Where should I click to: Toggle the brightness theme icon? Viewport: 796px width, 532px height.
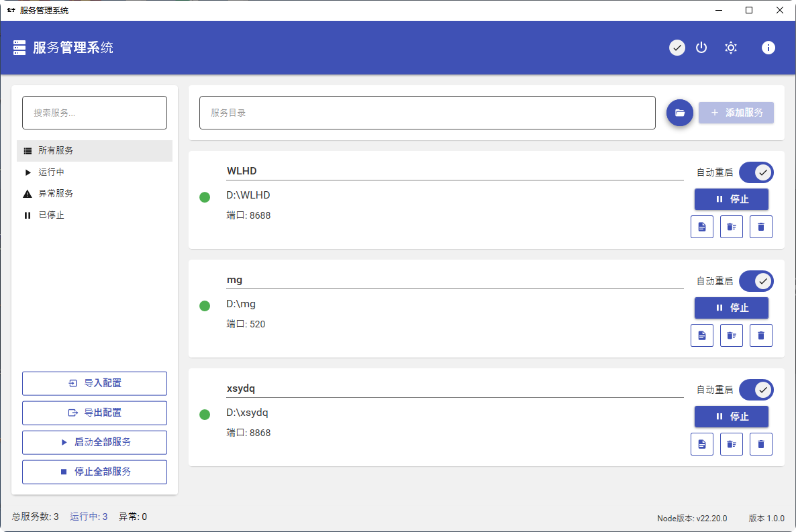(x=730, y=48)
